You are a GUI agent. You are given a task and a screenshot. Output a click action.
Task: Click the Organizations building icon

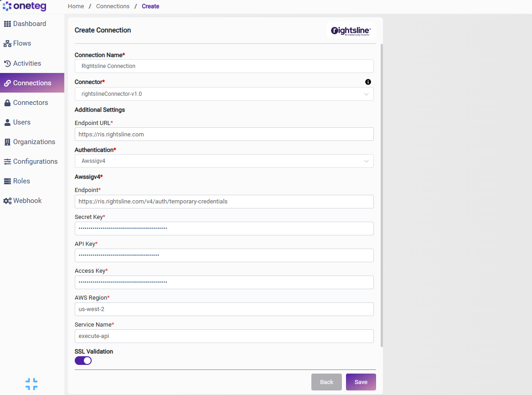coord(7,142)
